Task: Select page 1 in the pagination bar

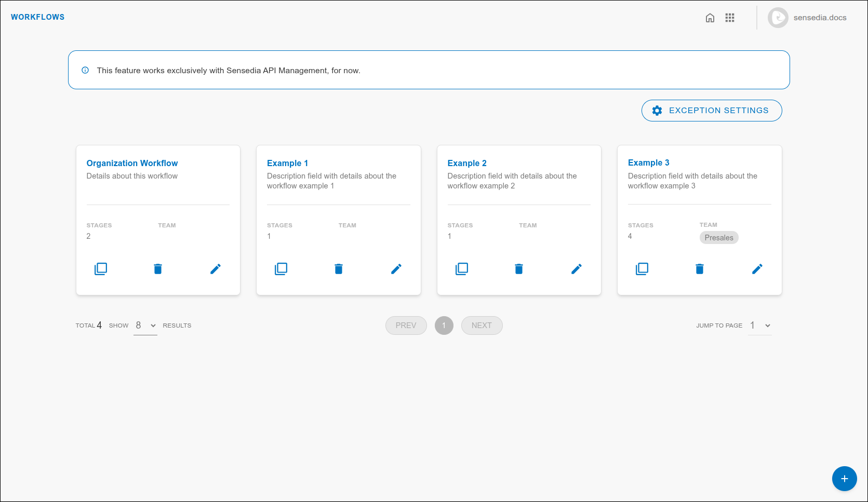Action: pyautogui.click(x=444, y=325)
